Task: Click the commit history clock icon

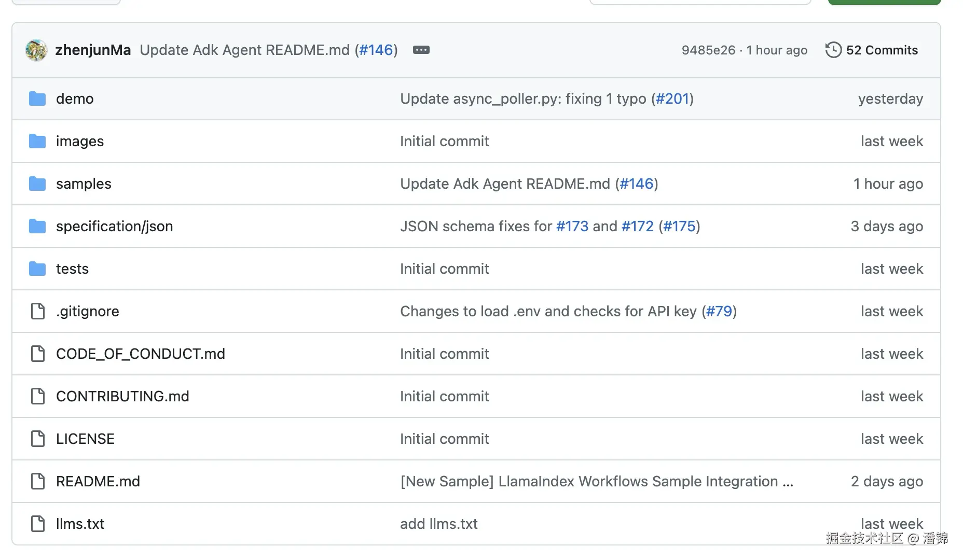Action: coord(833,50)
